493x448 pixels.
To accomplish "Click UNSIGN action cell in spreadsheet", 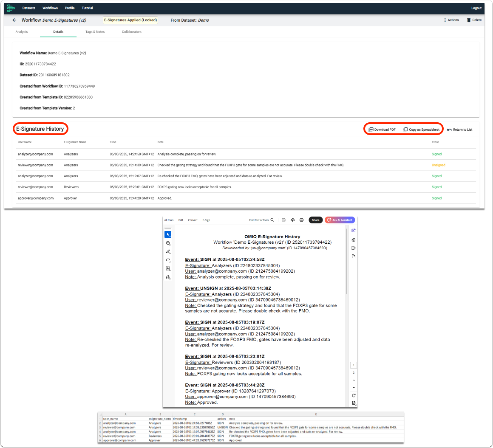I will 222,428.
